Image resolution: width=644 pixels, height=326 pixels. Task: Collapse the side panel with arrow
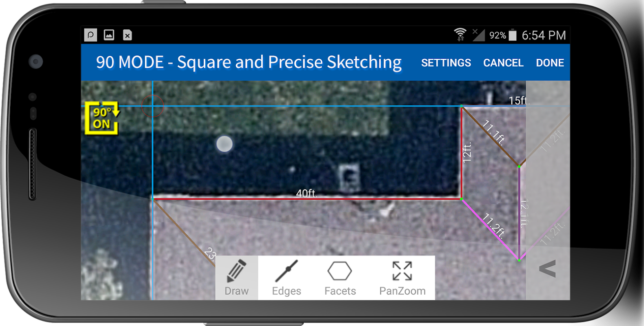(x=548, y=269)
